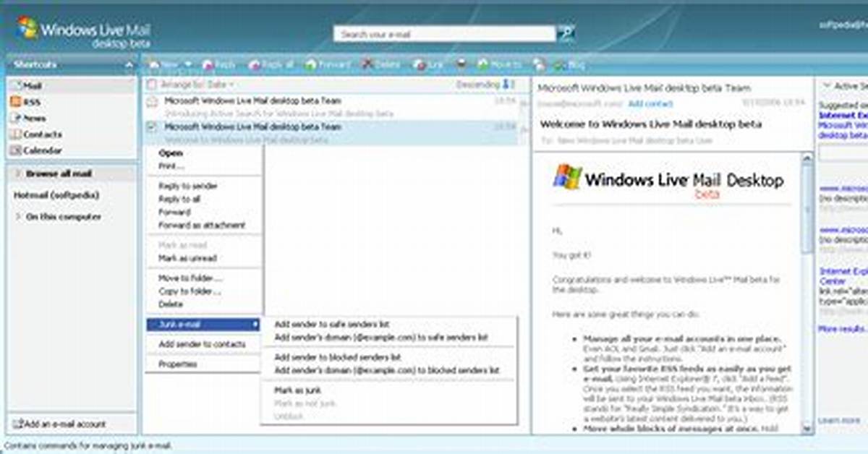
Task: Choose Add sender's domain to blocked senders list
Action: pyautogui.click(x=387, y=371)
